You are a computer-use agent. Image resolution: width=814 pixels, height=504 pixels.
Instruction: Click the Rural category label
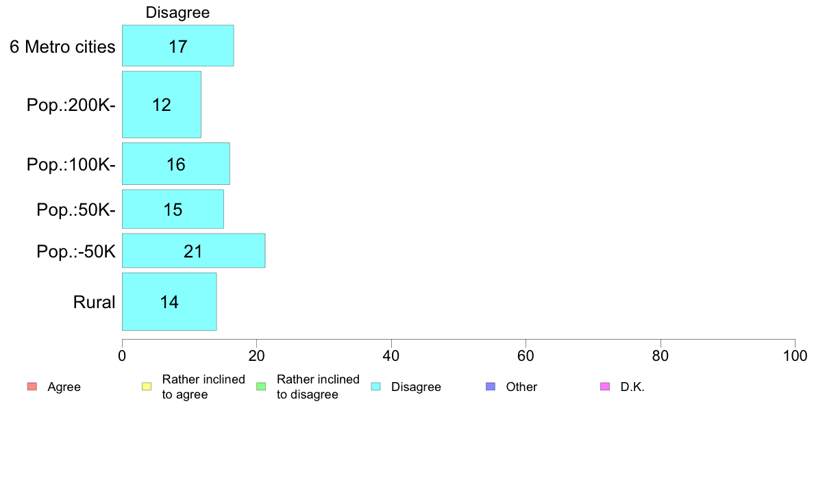[x=94, y=302]
